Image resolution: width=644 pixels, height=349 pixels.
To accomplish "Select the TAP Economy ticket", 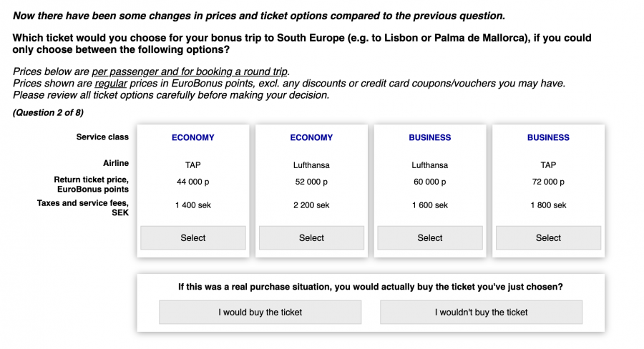I will click(x=192, y=237).
